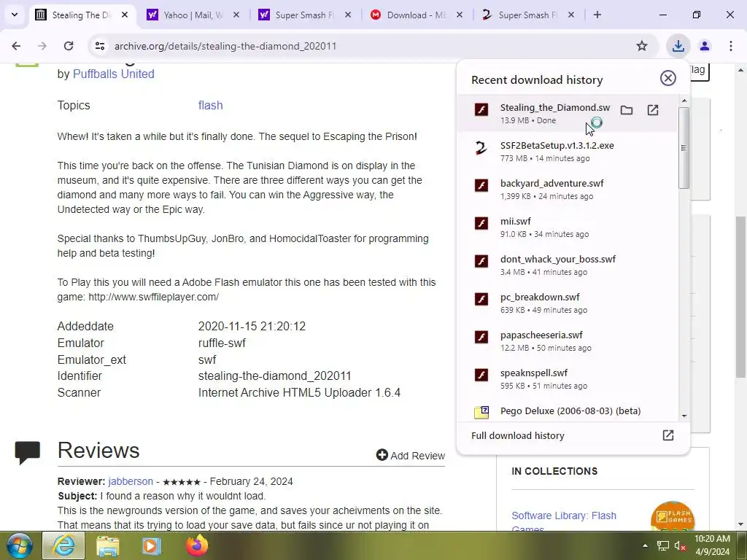The height and width of the screenshot is (560, 747).
Task: Go forward with the arrow button
Action: [x=42, y=46]
